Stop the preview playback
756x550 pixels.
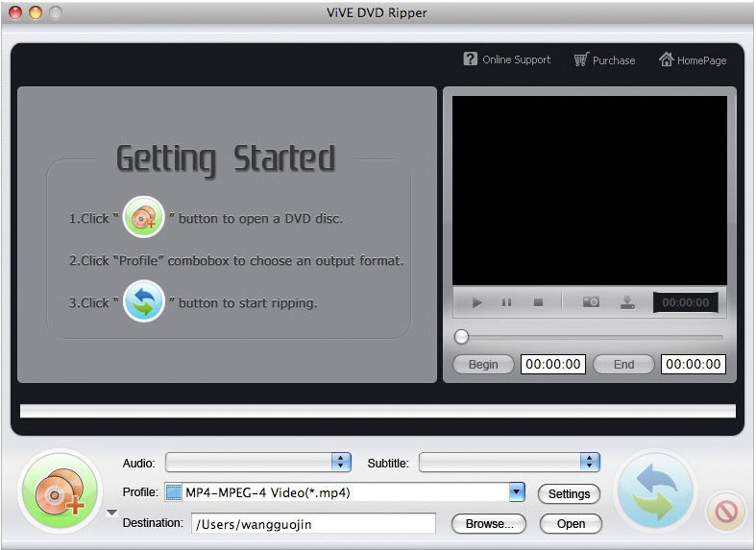click(538, 302)
